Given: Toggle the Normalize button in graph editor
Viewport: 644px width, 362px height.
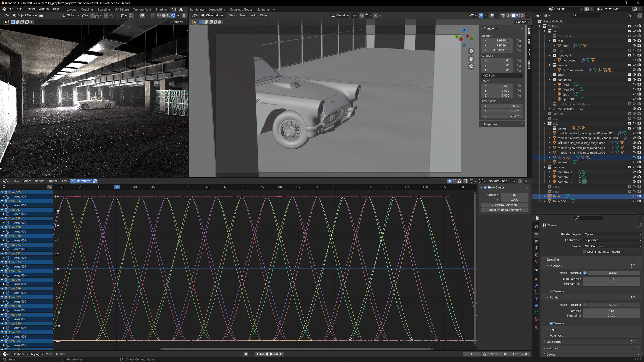Looking at the screenshot, I should point(81,181).
